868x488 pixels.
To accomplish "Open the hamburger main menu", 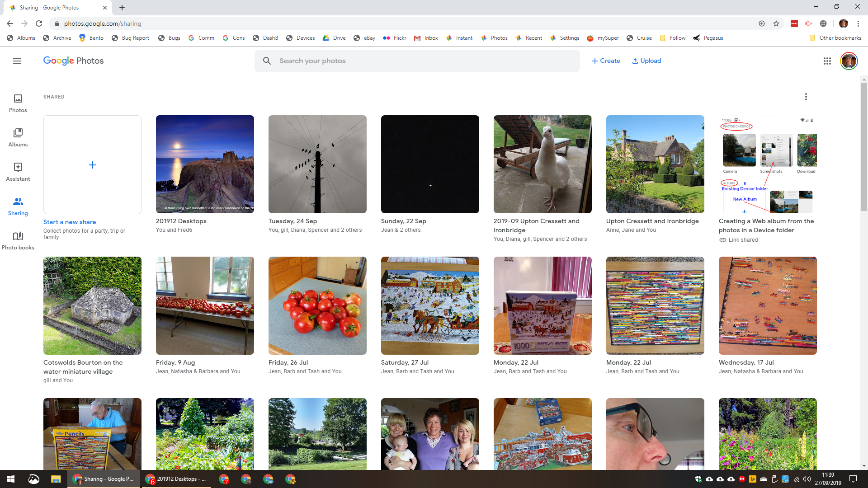I will coord(17,61).
